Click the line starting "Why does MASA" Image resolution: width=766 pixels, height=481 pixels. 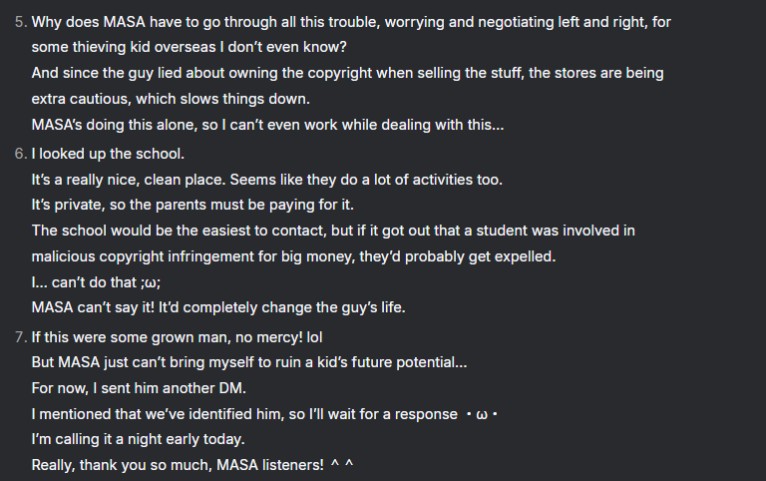point(350,21)
